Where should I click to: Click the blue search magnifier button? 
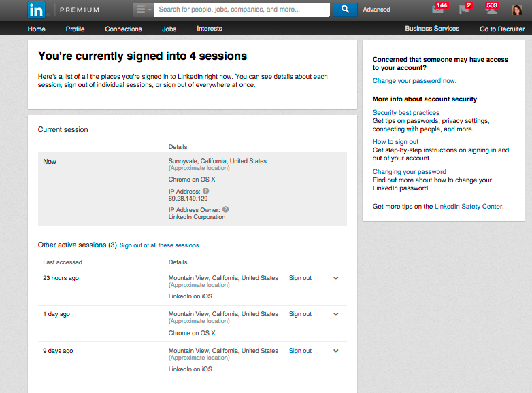pyautogui.click(x=345, y=10)
